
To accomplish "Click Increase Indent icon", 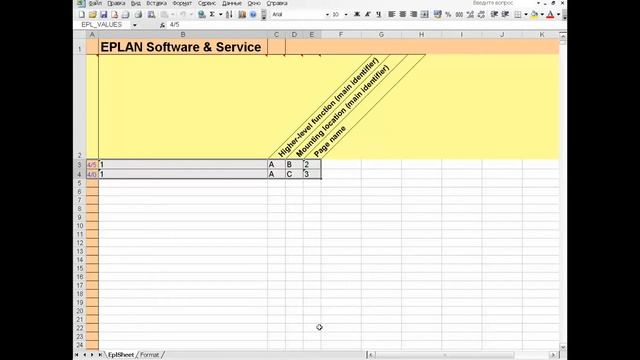I will coord(505,15).
